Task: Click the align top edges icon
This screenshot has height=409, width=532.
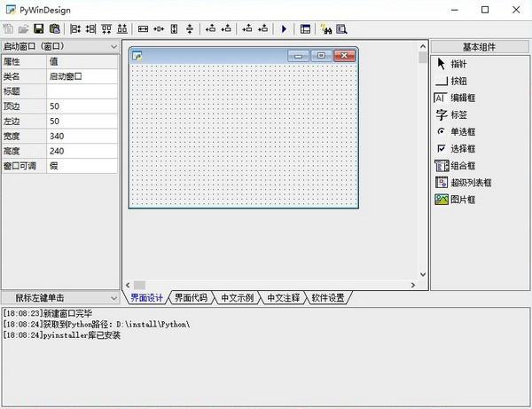Action: (x=106, y=29)
